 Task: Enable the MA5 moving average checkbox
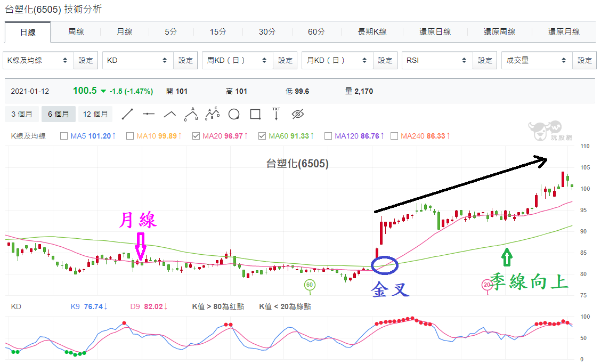click(64, 136)
